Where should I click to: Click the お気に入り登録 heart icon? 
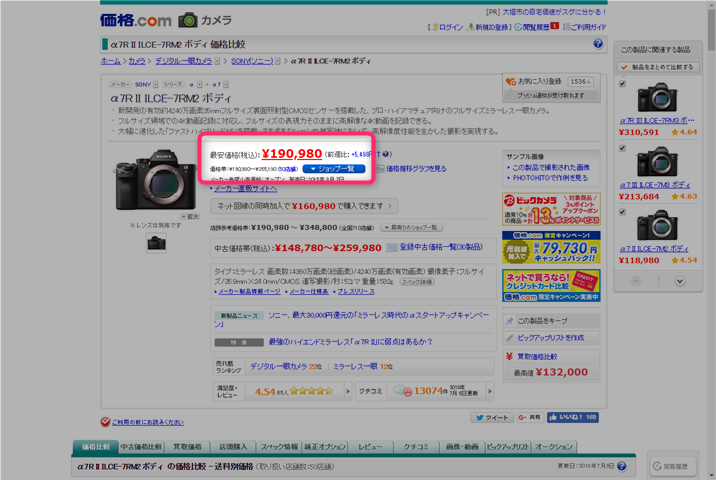(511, 82)
